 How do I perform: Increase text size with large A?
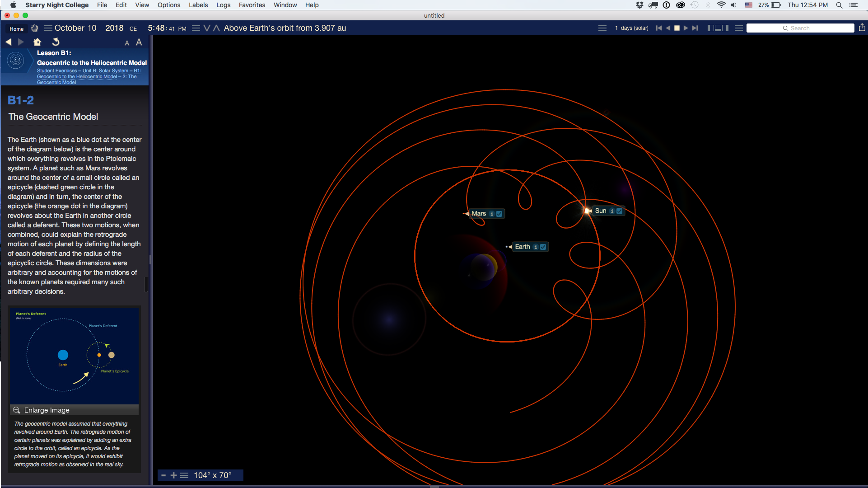139,42
